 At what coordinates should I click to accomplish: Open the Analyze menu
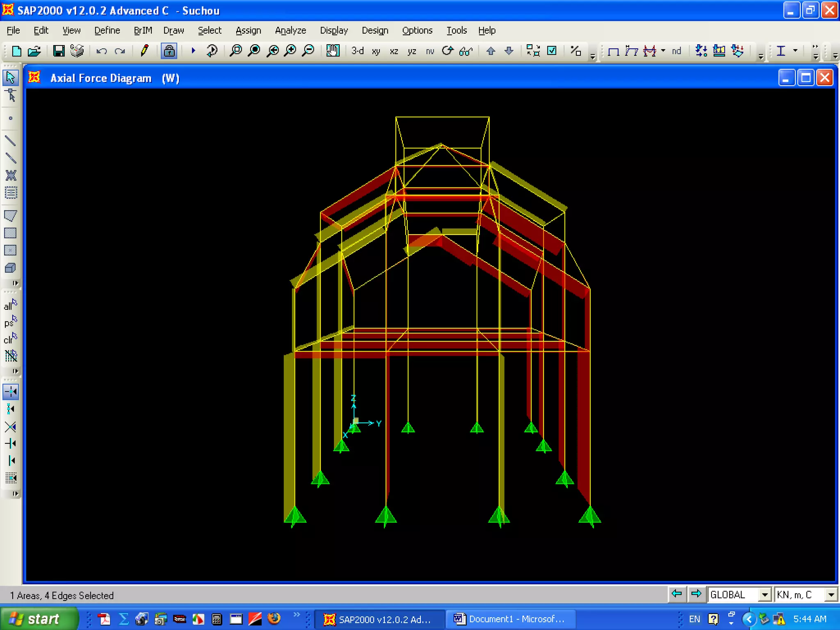tap(290, 30)
